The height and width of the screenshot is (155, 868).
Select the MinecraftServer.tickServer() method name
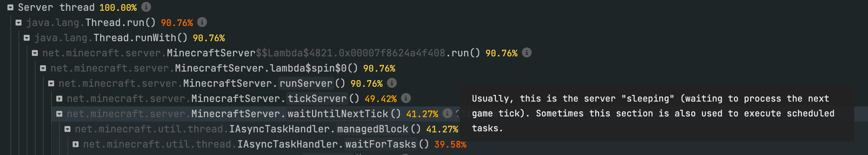click(317, 99)
